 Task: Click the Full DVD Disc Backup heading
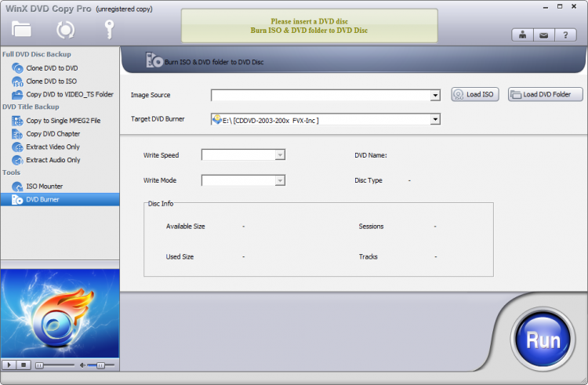tap(37, 54)
